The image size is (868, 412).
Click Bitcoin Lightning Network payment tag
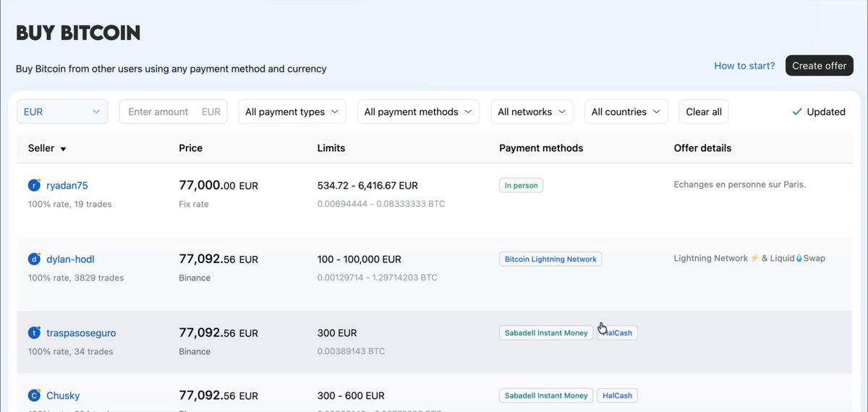pos(550,259)
